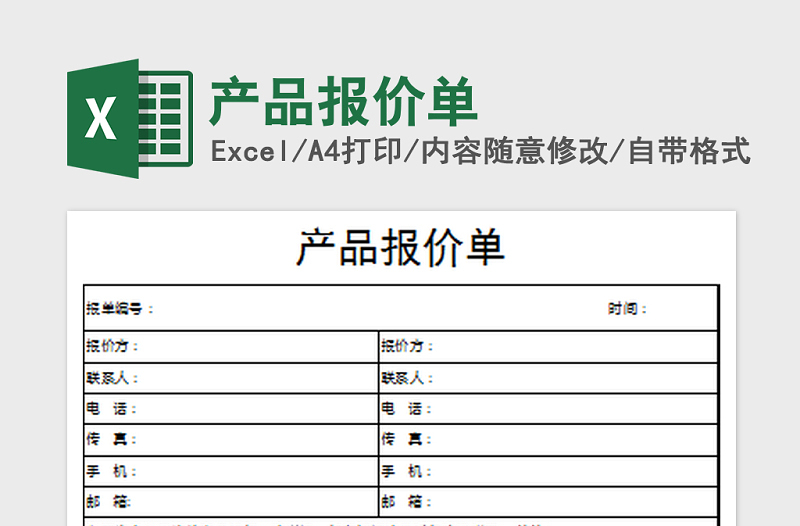Click the subtitle Excel/A4打印/内容随意修改/自带格式
The height and width of the screenshot is (526, 800).
tap(481, 152)
